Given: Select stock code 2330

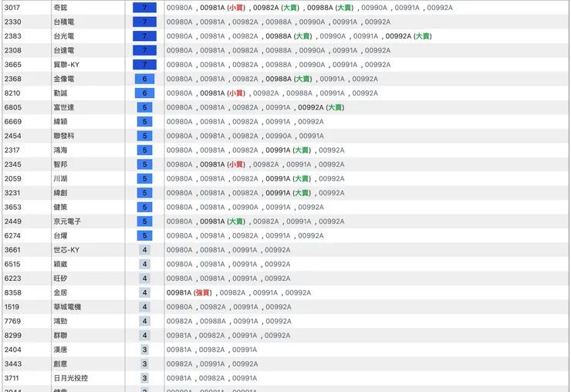Looking at the screenshot, I should point(13,22).
